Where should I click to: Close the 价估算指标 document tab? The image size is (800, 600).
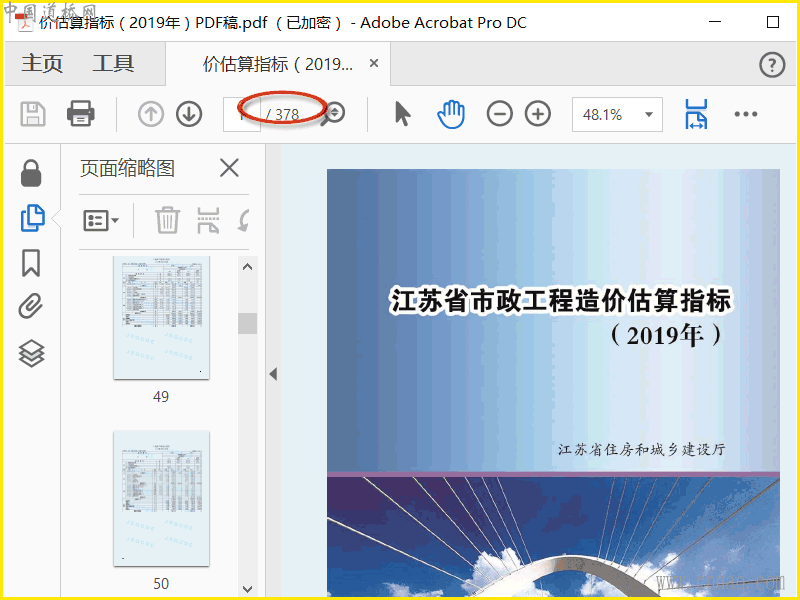coord(374,63)
